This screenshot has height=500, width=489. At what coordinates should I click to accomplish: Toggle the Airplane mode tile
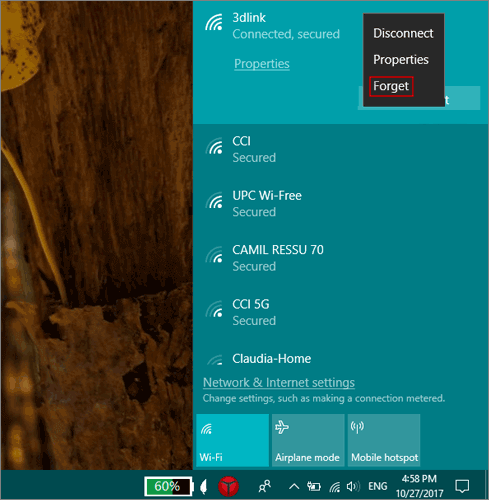click(x=308, y=440)
